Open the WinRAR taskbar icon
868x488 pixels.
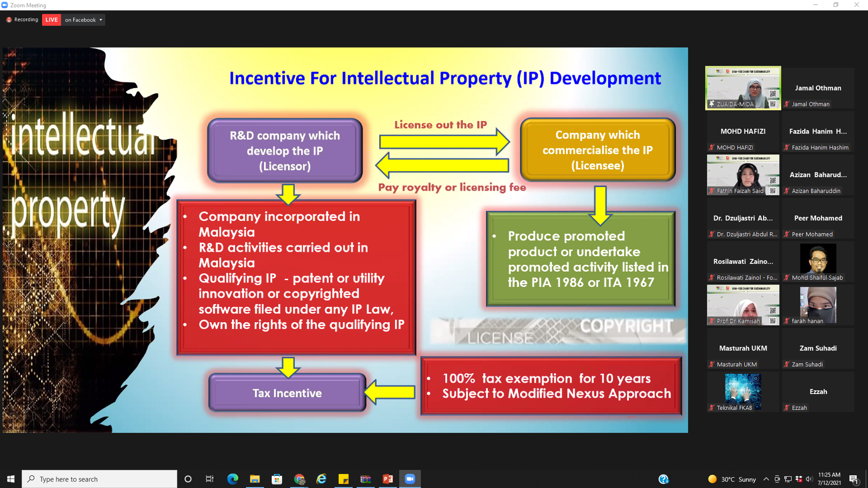(365, 479)
